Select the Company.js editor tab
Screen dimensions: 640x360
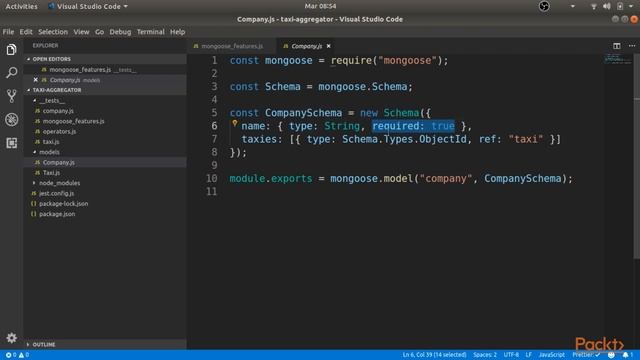tap(306, 46)
